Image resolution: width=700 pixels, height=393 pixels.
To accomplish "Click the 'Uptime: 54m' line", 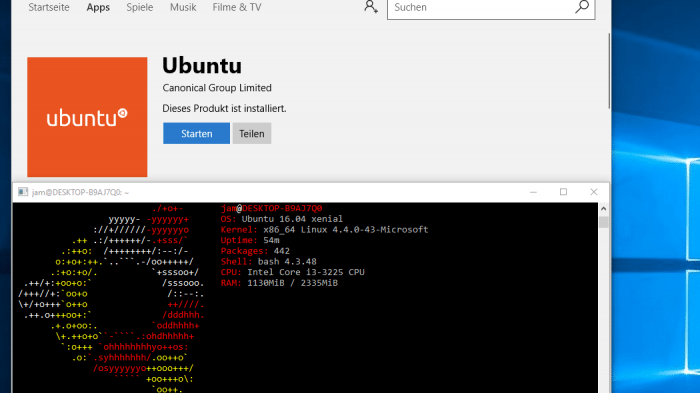I will pos(250,241).
